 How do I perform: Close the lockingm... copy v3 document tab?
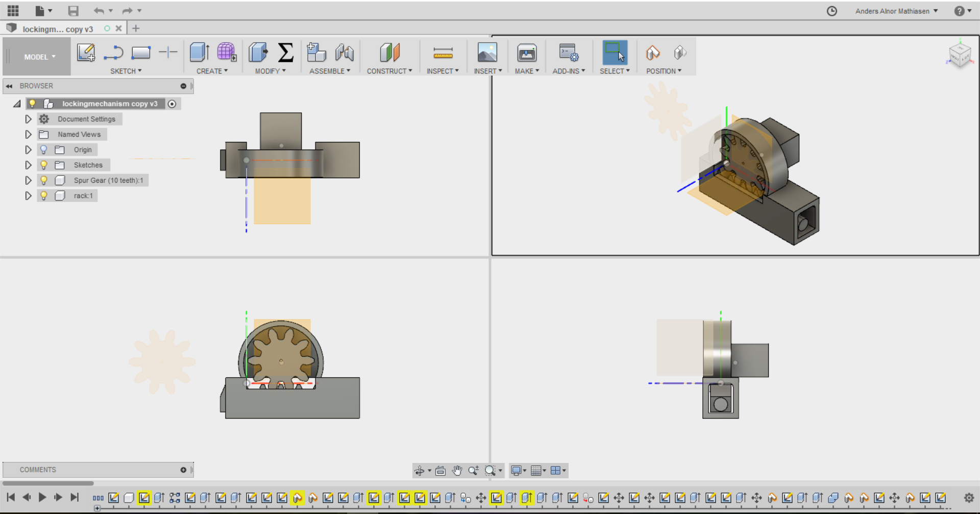[118, 29]
